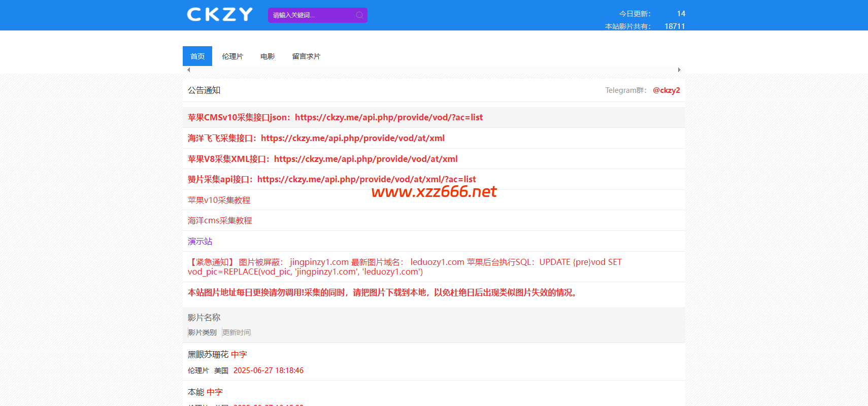This screenshot has width=868, height=406.
Task: Go to the 留言求片 tab
Action: pos(306,56)
